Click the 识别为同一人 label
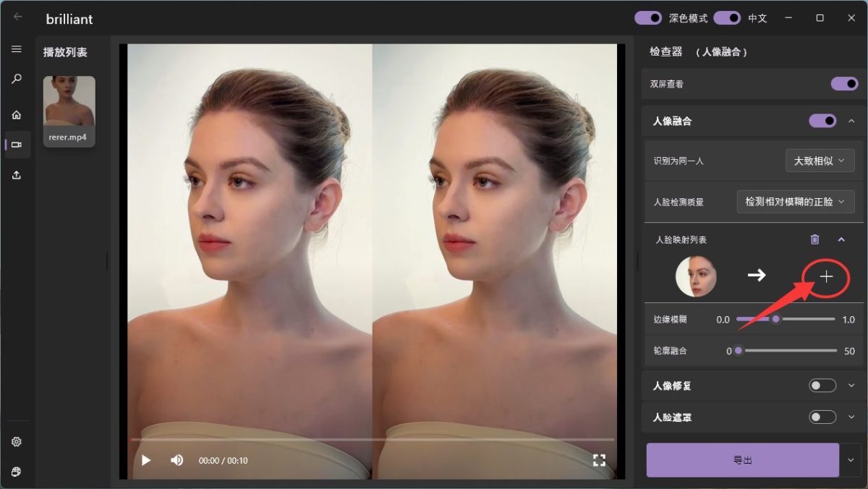Image resolution: width=868 pixels, height=489 pixels. [x=678, y=161]
